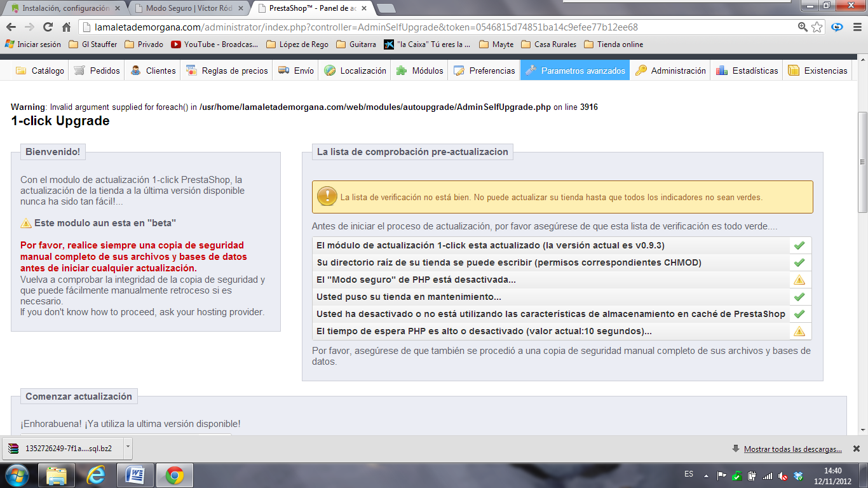Screen dimensions: 868x488
Task: Reload the current page
Action: click(48, 27)
